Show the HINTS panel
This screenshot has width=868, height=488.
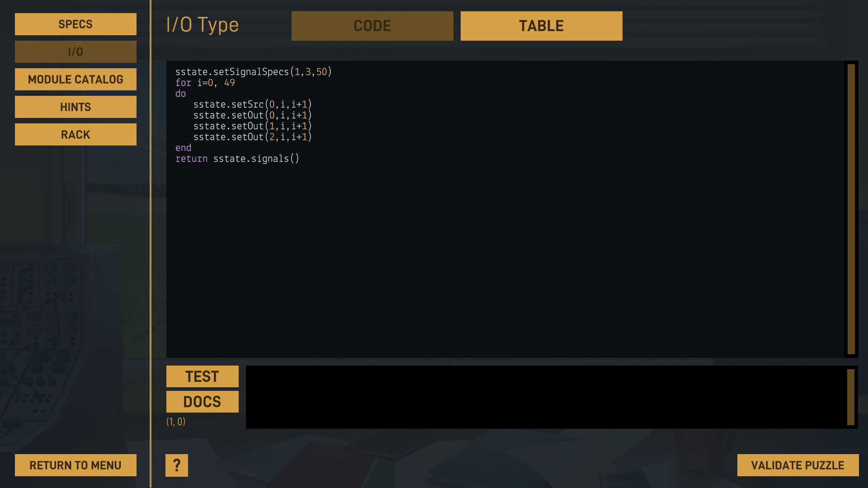coord(75,107)
